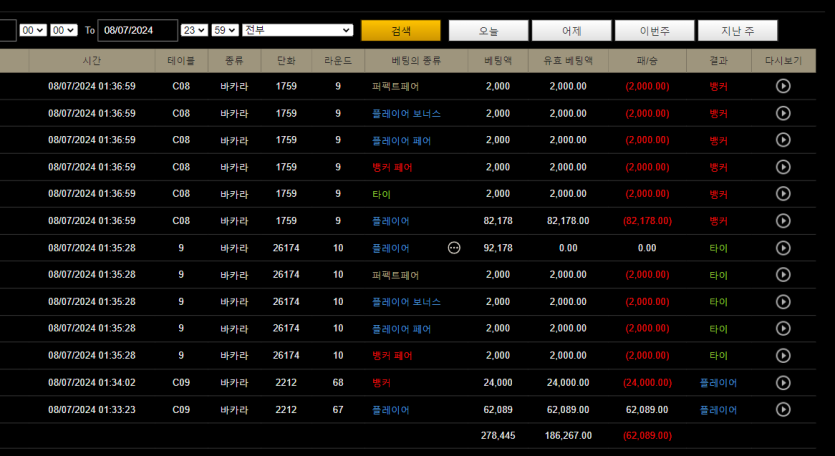The height and width of the screenshot is (456, 835).
Task: Click the total 186,267.00 valid amount
Action: (x=568, y=435)
